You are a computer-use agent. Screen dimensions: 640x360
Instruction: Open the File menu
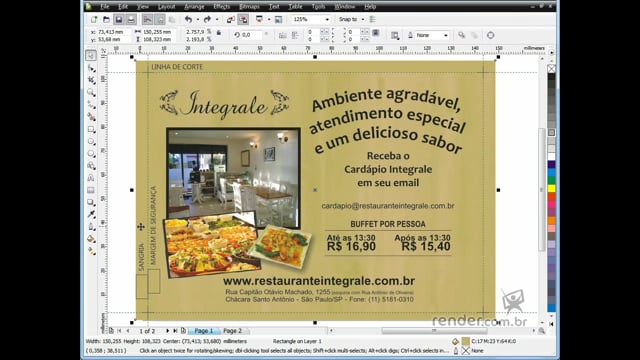coord(104,7)
